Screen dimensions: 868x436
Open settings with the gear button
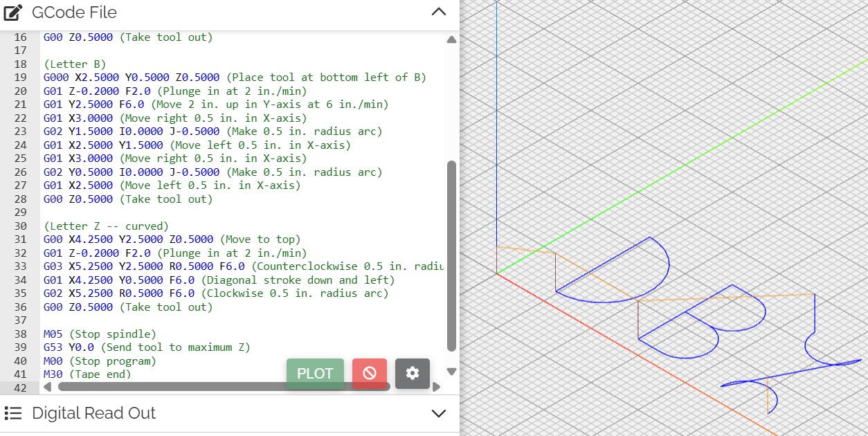coord(413,374)
